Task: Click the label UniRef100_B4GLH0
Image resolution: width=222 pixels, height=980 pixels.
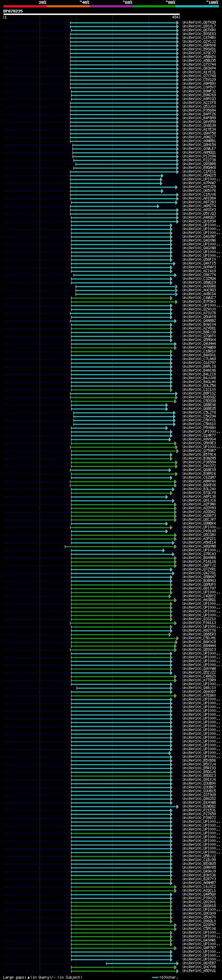Action: pyautogui.click(x=199, y=382)
